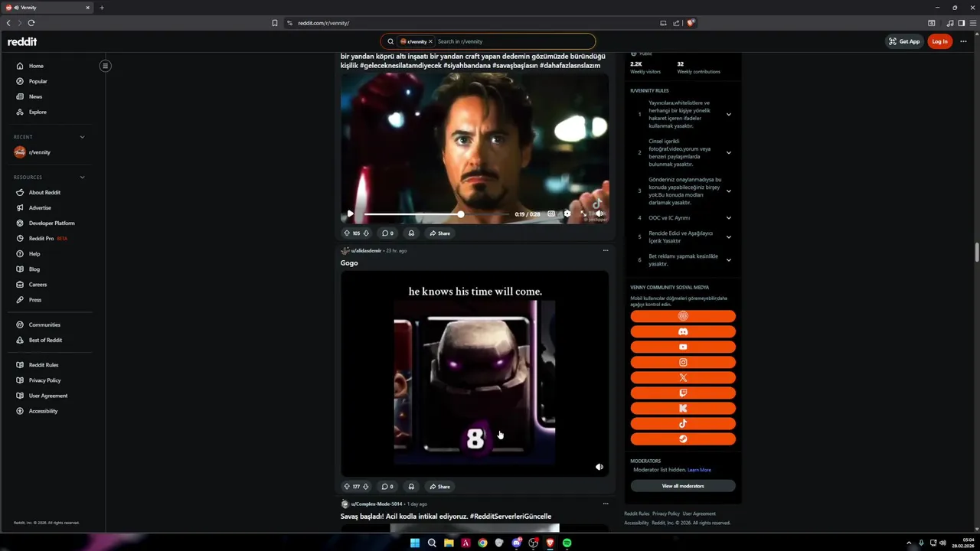The image size is (980, 551).
Task: Expand rule 5 Rencide Edici content
Action: click(x=728, y=237)
